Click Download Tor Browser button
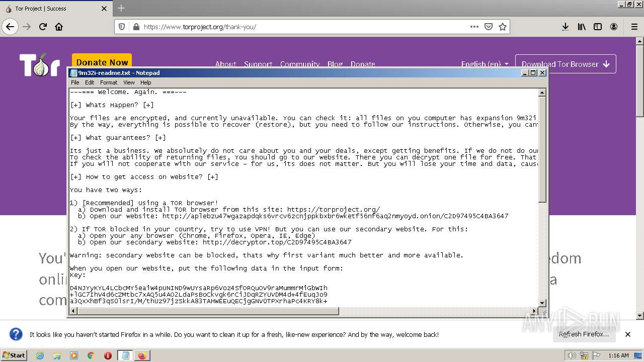644x362 pixels. tap(566, 64)
